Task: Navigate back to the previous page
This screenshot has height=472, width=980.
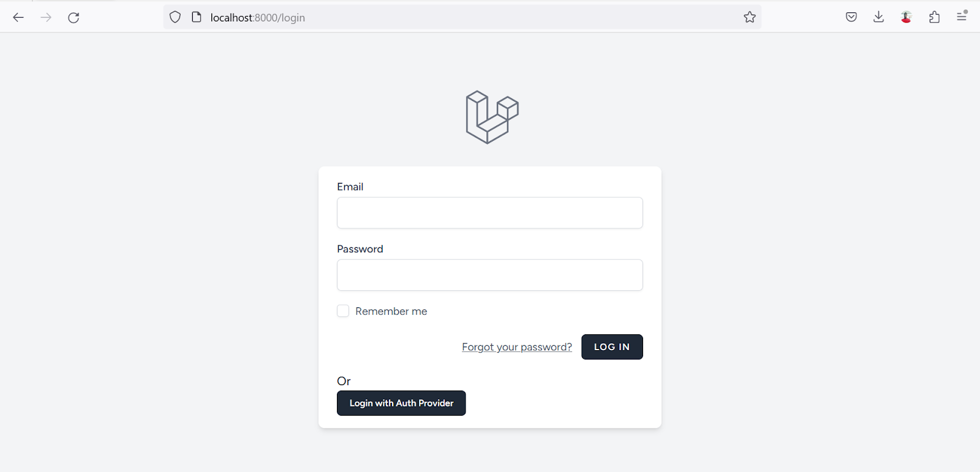Action: point(18,17)
